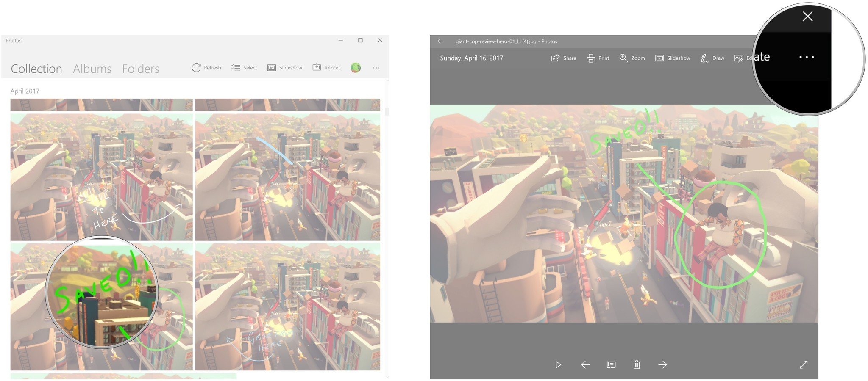
Task: Minimize the Photos collection window
Action: click(341, 40)
